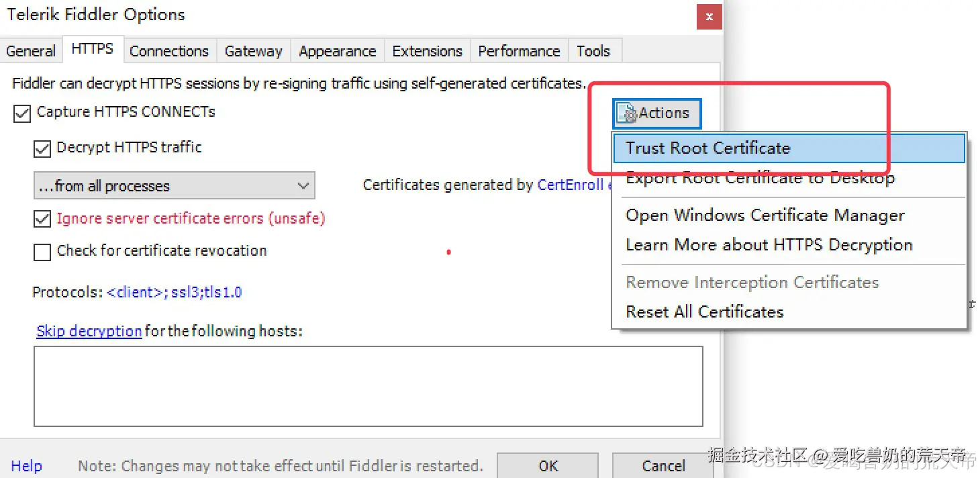Open the Help link
The width and height of the screenshot is (980, 478).
(x=26, y=466)
